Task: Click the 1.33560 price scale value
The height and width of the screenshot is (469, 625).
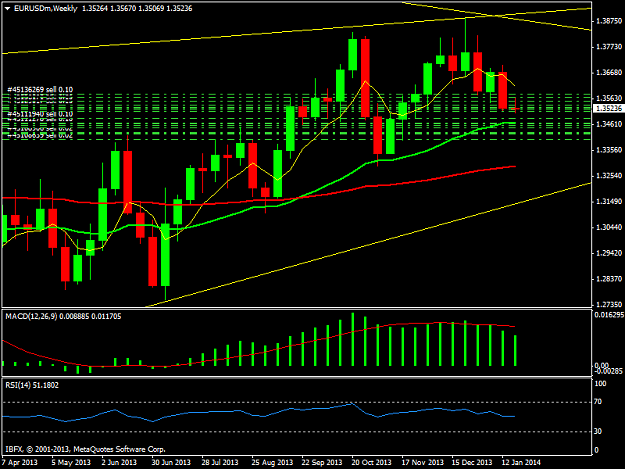Action: pyautogui.click(x=609, y=150)
